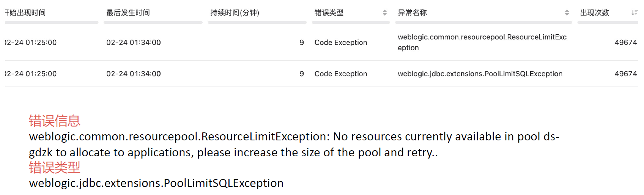The image size is (644, 195).
Task: Click Code Exception in the second row
Action: tap(340, 74)
